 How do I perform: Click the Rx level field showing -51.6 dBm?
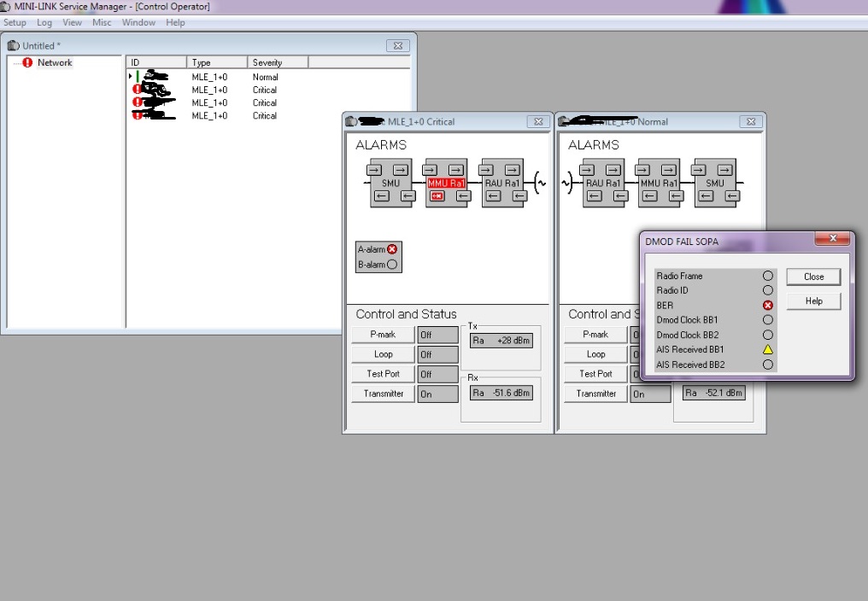click(501, 392)
